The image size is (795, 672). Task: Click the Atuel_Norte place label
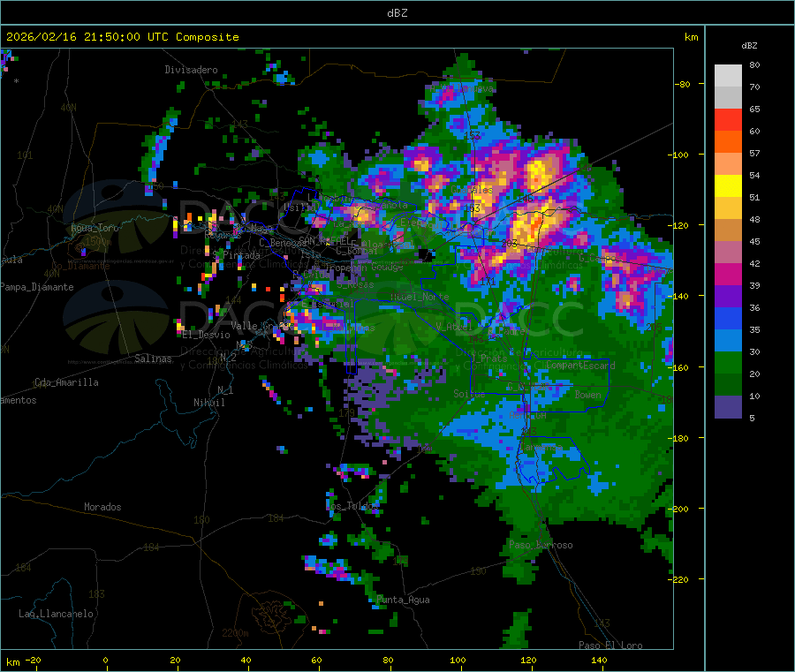coord(420,297)
